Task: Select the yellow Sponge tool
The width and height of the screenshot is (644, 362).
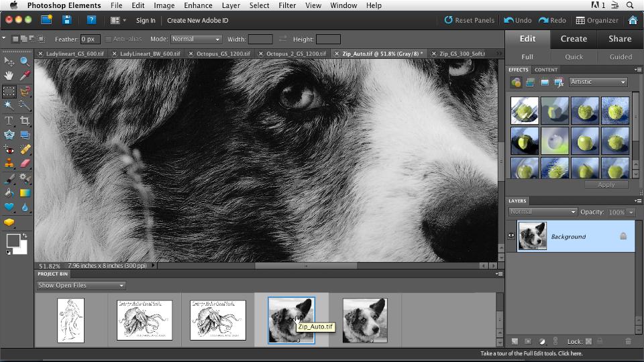Action: point(9,223)
